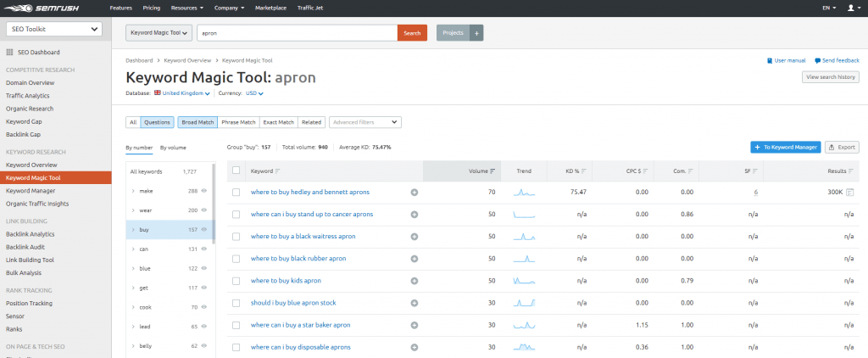The width and height of the screenshot is (868, 358).
Task: Open Domain Overview in sidebar
Action: [30, 82]
